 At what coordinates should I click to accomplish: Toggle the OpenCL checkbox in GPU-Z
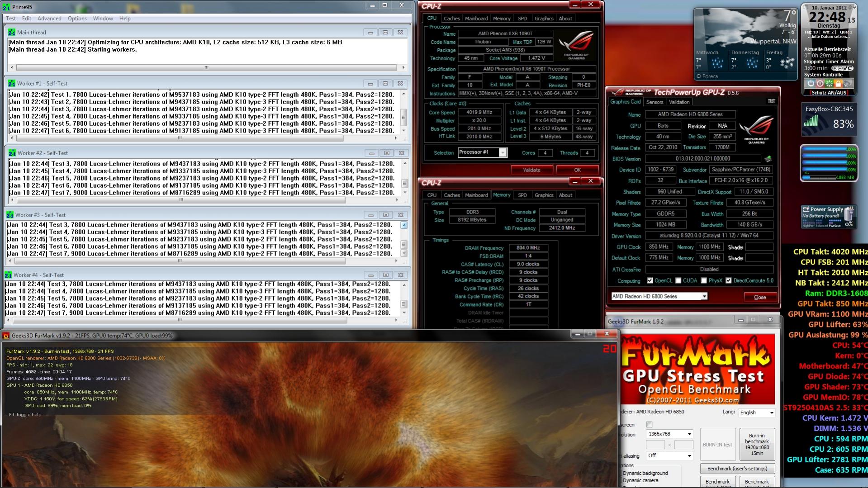pyautogui.click(x=650, y=281)
